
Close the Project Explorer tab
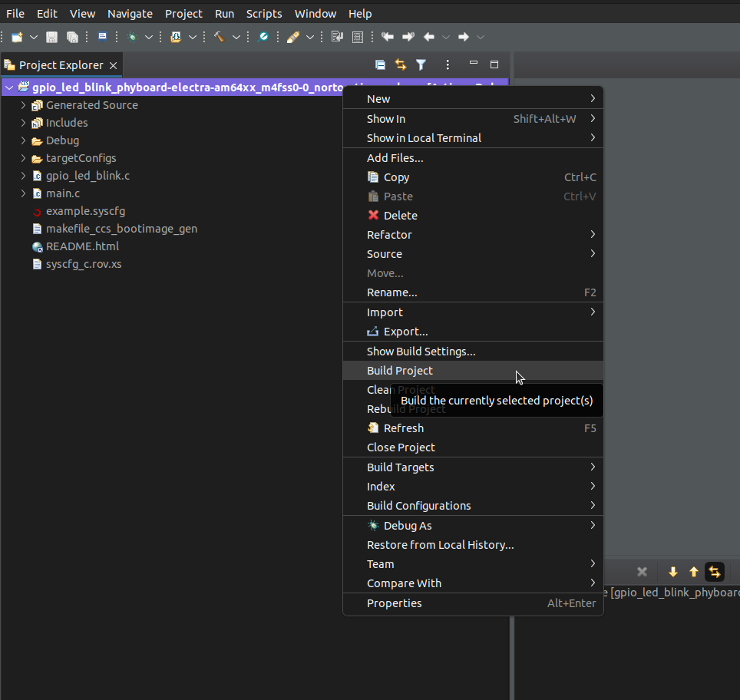114,65
